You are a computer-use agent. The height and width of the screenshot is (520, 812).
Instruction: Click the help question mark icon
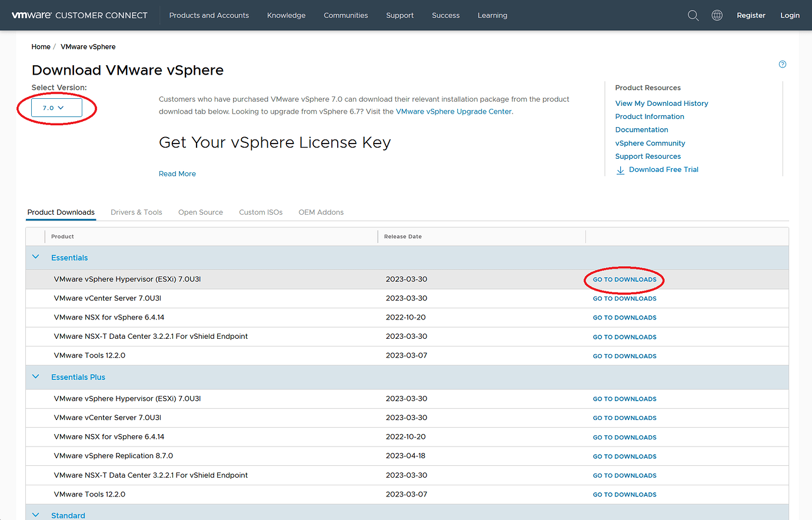pos(783,64)
